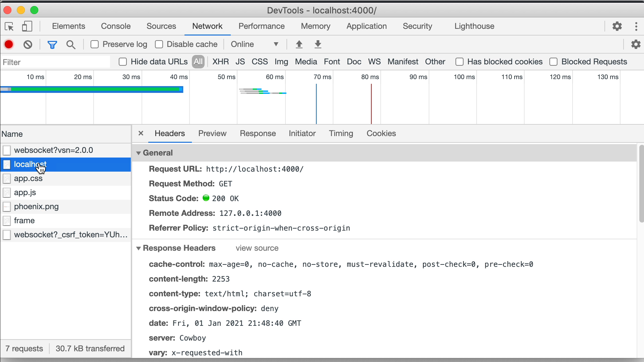Click the Network panel recording stop button
The width and height of the screenshot is (644, 362).
9,44
